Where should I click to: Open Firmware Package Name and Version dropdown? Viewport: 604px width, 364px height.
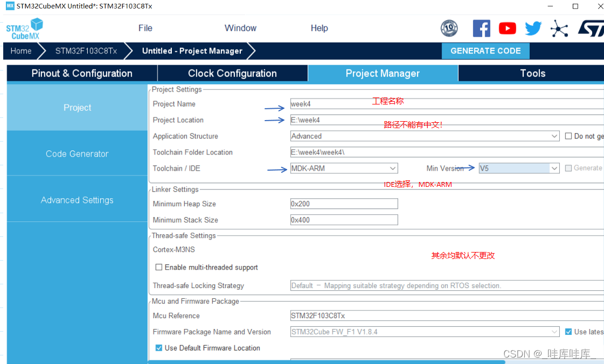[425, 332]
